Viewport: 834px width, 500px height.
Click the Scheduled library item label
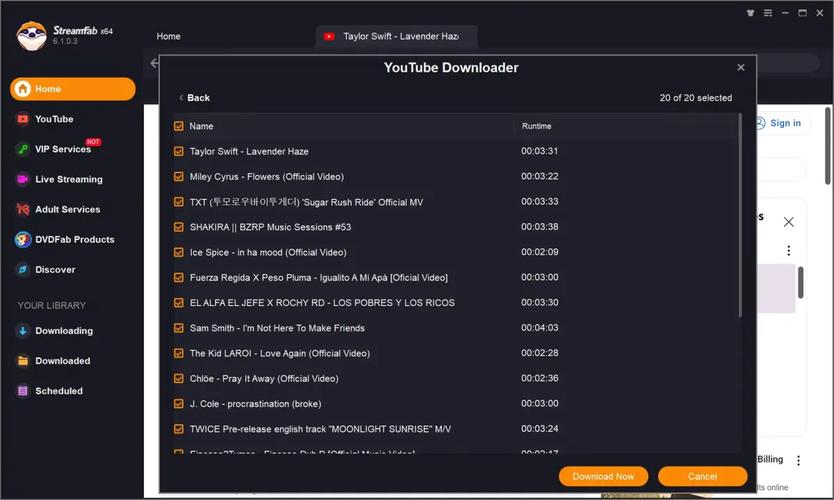59,391
